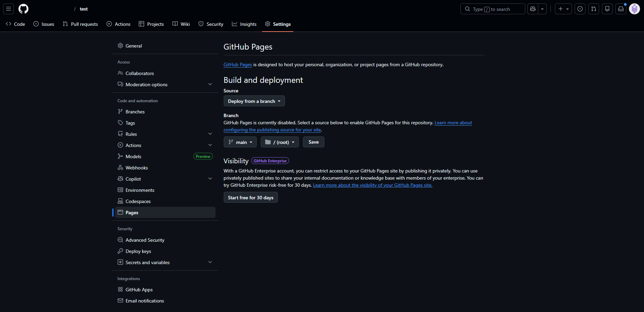Open the GitHub Pages documentation link
This screenshot has width=644, height=312.
tap(238, 65)
